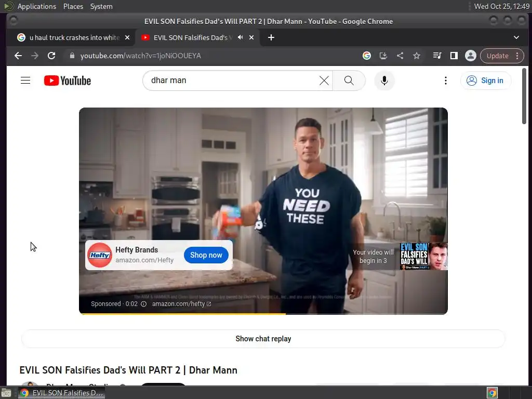Image resolution: width=532 pixels, height=399 pixels.
Task: Search with your voice microphone
Action: tap(384, 81)
